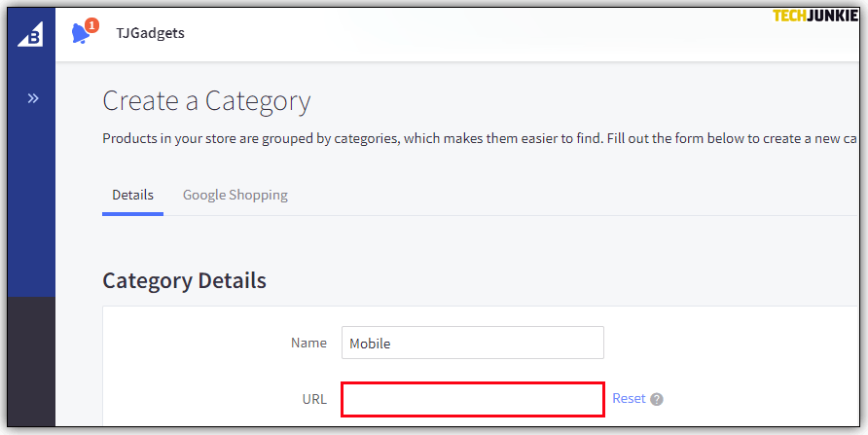This screenshot has width=868, height=435.
Task: Click the Create a Category heading
Action: coord(206,101)
